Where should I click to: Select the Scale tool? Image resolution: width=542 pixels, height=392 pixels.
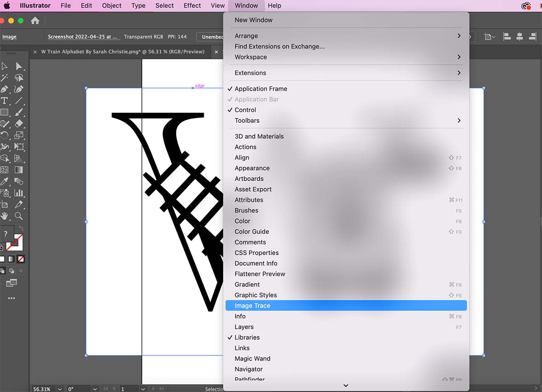pyautogui.click(x=19, y=135)
